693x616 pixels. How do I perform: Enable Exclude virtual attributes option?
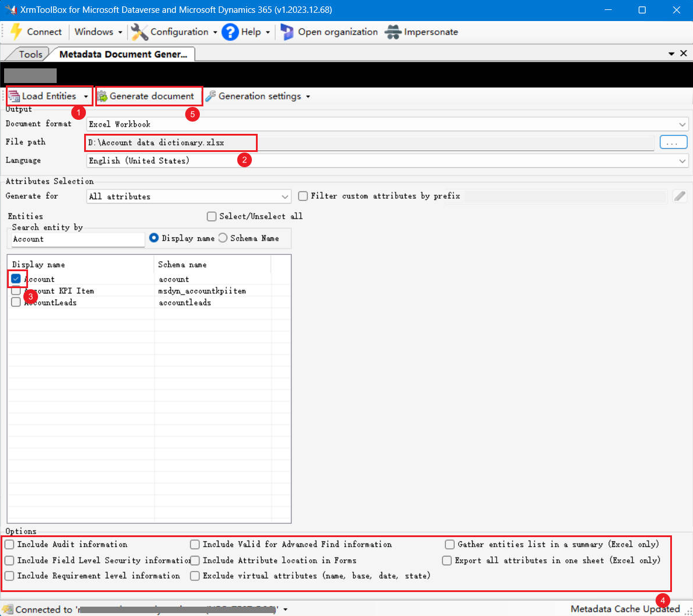[x=195, y=576]
